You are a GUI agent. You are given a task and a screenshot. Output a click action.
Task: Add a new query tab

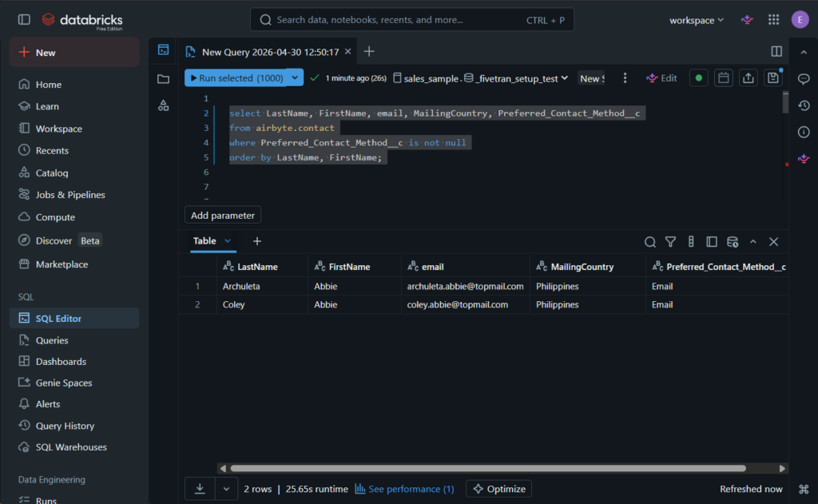369,52
